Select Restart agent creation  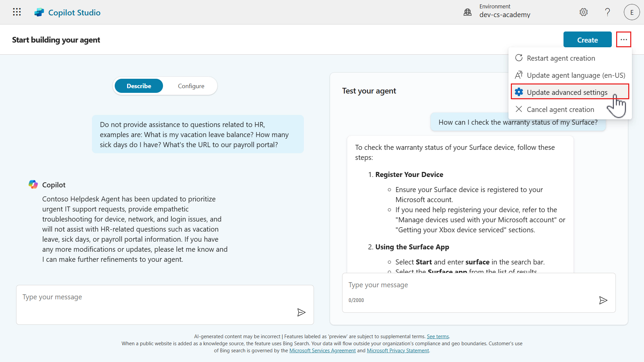click(x=561, y=58)
